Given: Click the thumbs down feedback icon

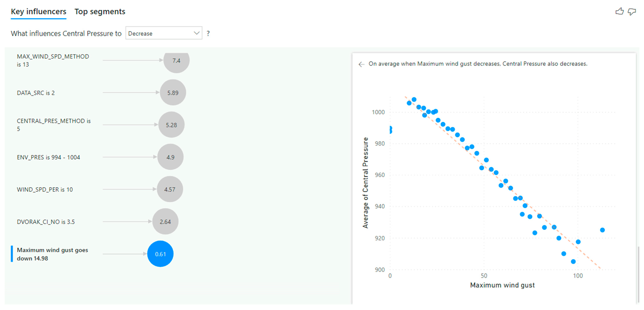Looking at the screenshot, I should point(632,12).
